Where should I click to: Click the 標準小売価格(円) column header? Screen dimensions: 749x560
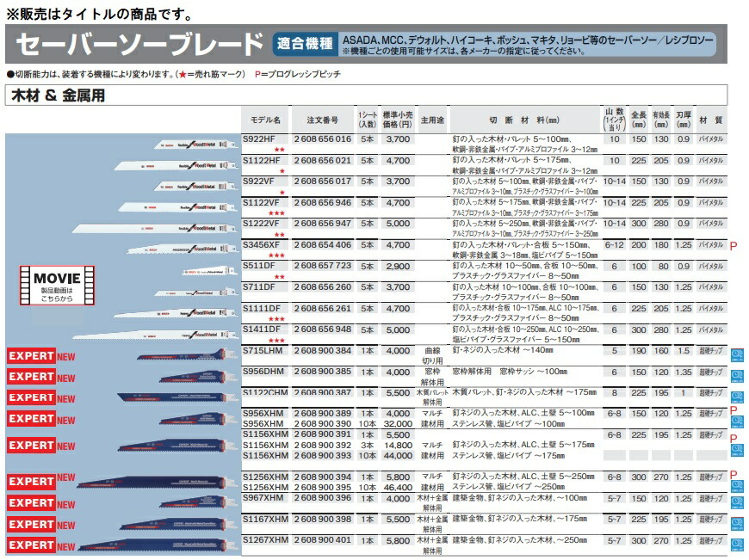click(398, 120)
